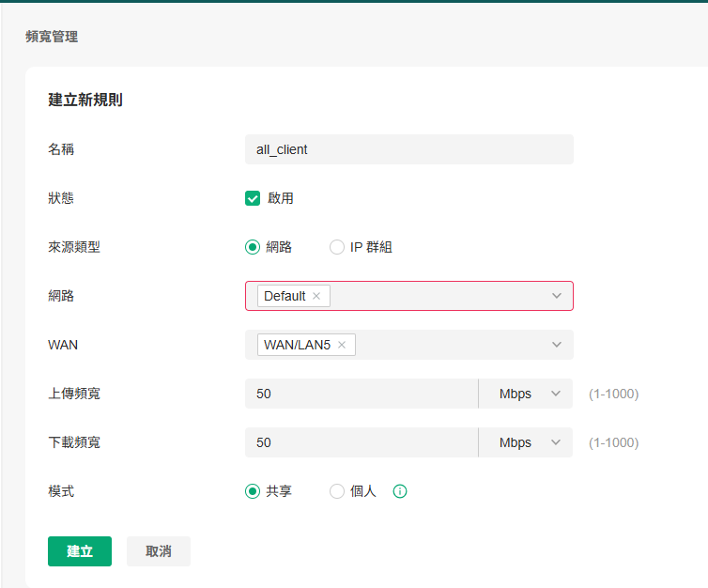Toggle the 啟用 status checkbox
The width and height of the screenshot is (708, 588).
click(x=253, y=198)
